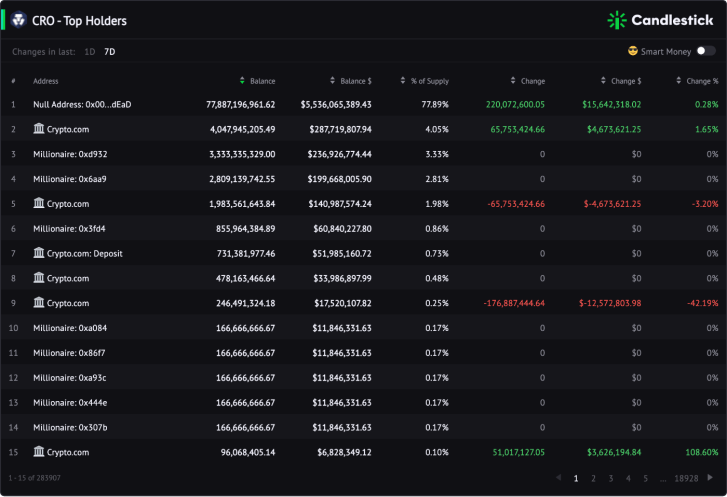Sort by Change % column
727x497 pixels.
pyautogui.click(x=697, y=81)
